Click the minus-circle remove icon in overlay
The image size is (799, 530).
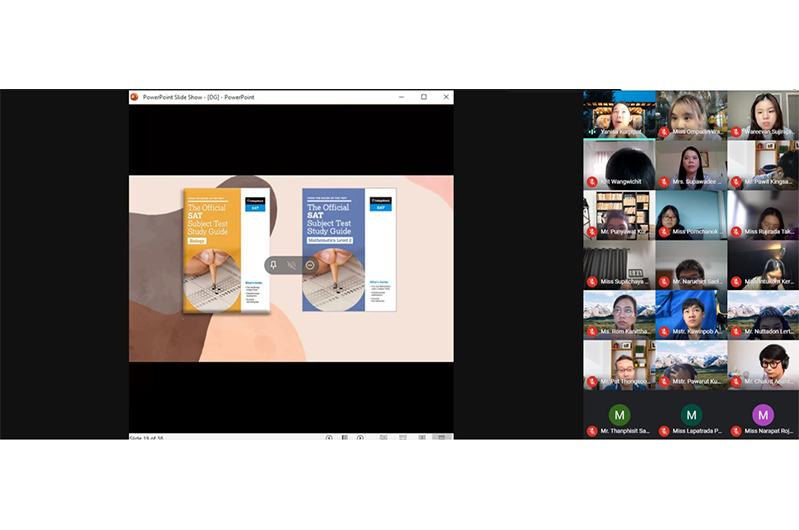310,265
